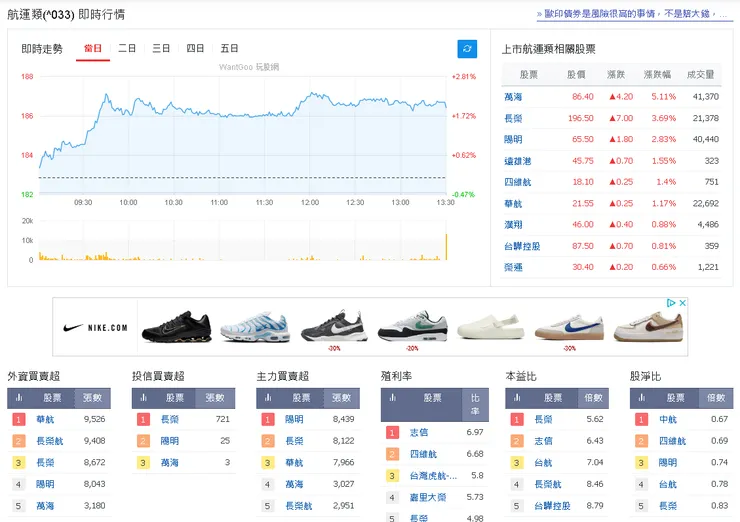Open 榮運 stock link
This screenshot has width=740, height=522.
(x=513, y=267)
